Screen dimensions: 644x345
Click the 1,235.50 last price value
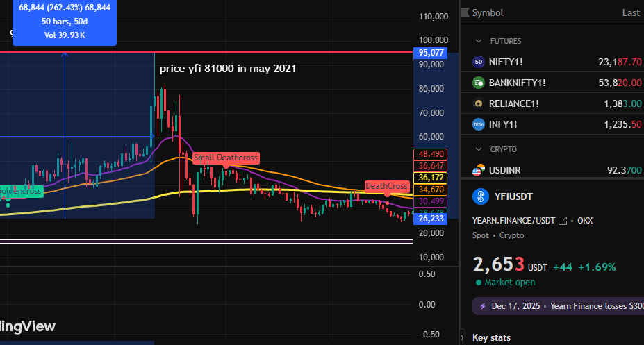[622, 124]
